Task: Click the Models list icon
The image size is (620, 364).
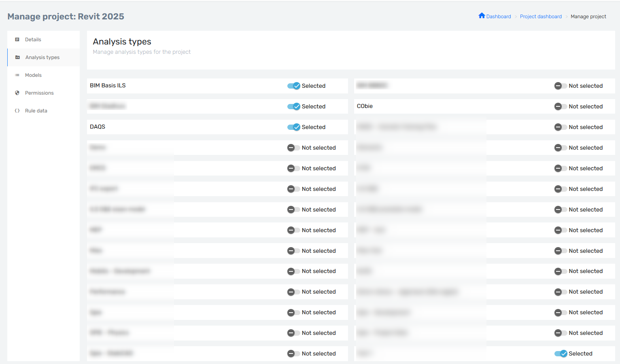Action: pos(17,75)
